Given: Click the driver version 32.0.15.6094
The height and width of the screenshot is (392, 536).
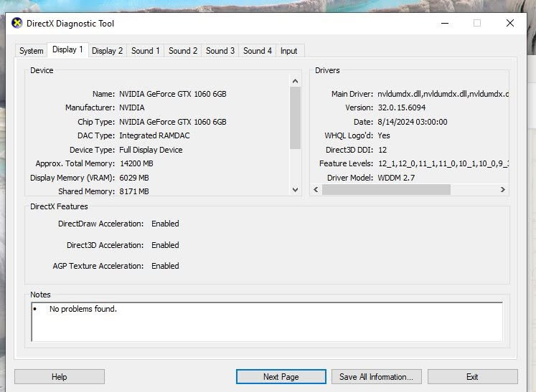Looking at the screenshot, I should point(402,108).
